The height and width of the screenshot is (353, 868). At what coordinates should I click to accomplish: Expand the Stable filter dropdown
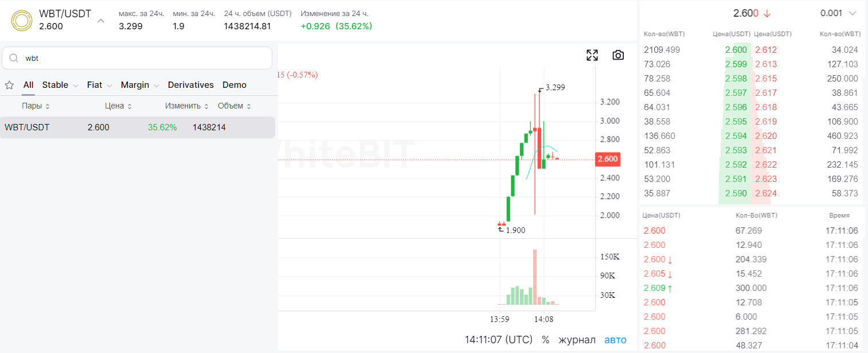[60, 85]
